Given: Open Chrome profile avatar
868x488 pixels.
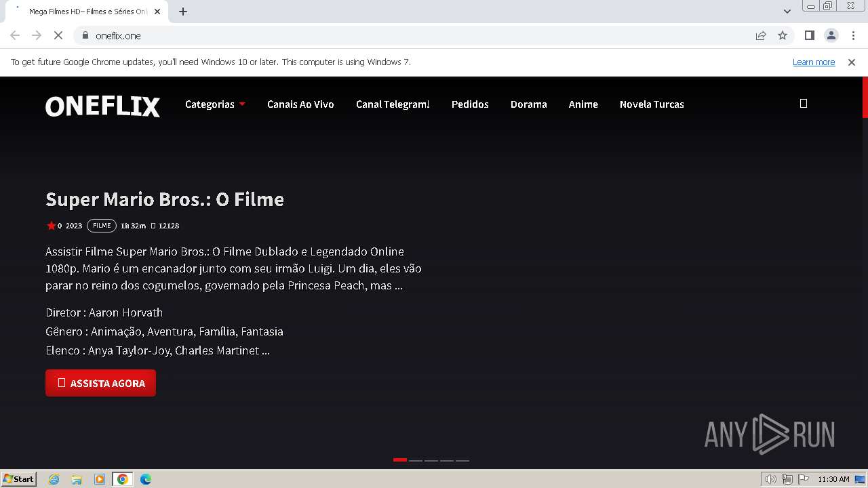Looking at the screenshot, I should pos(831,35).
